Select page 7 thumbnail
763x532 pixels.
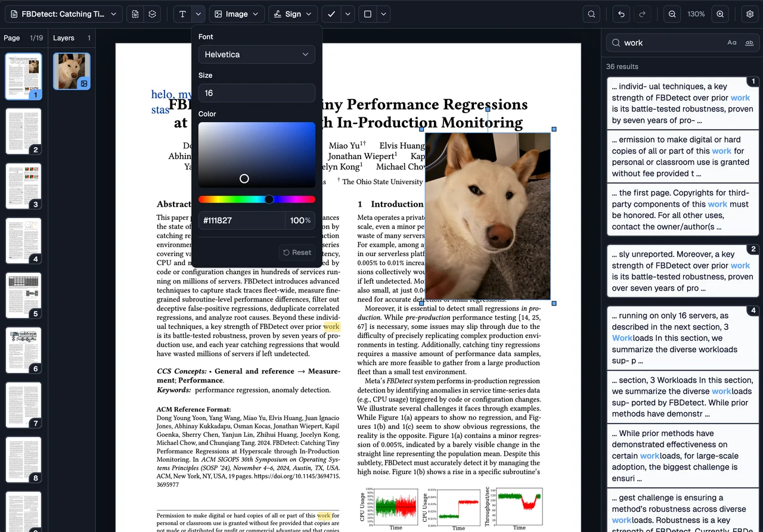[24, 405]
